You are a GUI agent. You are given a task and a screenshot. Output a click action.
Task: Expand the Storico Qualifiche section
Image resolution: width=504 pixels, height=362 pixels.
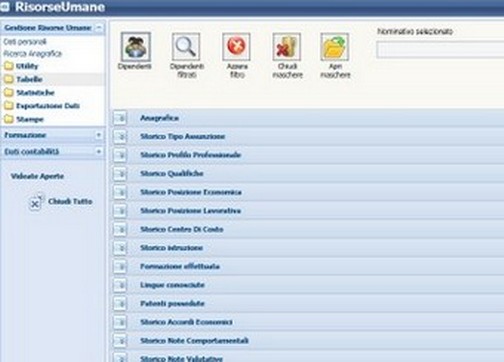[120, 174]
